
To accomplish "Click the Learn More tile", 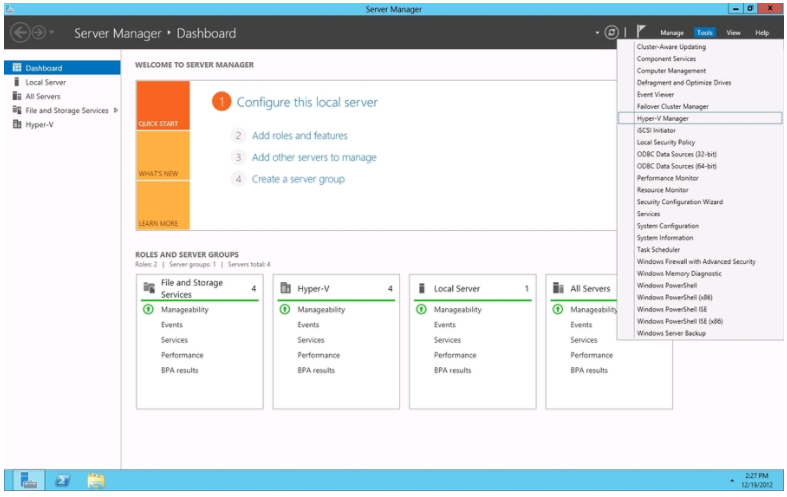I will point(163,205).
